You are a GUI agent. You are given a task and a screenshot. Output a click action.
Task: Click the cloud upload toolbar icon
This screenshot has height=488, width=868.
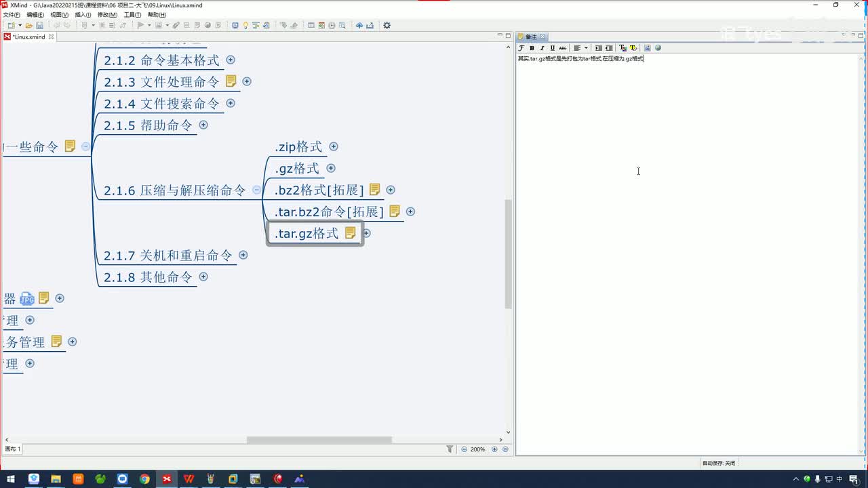click(359, 26)
